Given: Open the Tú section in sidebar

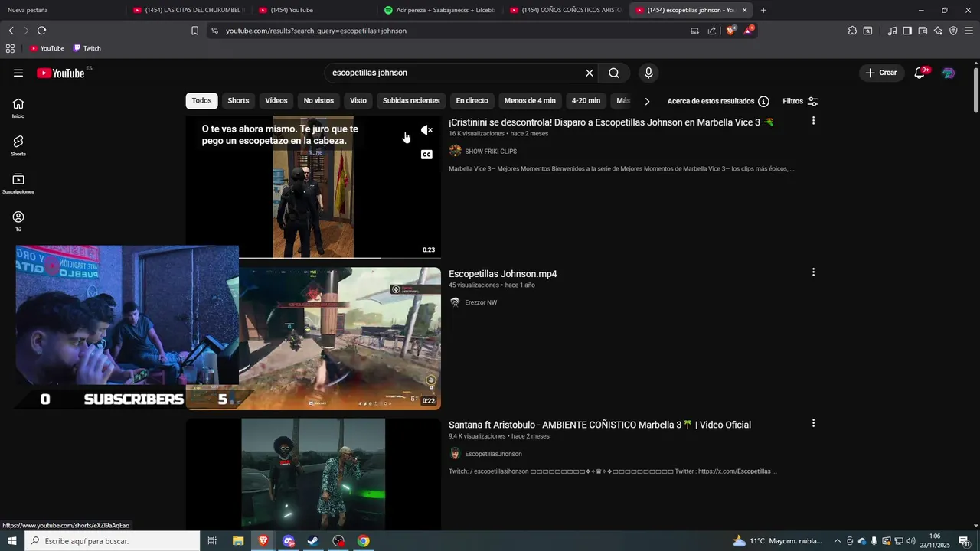Looking at the screenshot, I should click(18, 221).
